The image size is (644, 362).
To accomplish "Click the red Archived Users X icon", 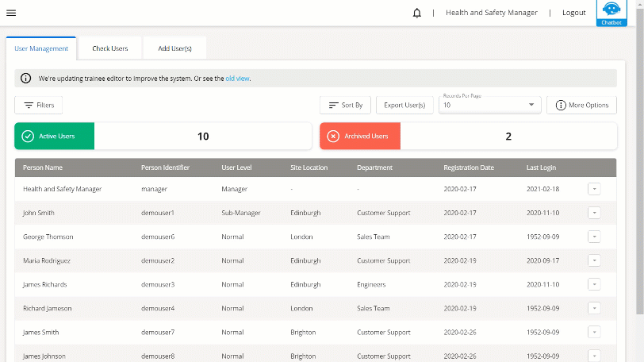I will tap(333, 137).
